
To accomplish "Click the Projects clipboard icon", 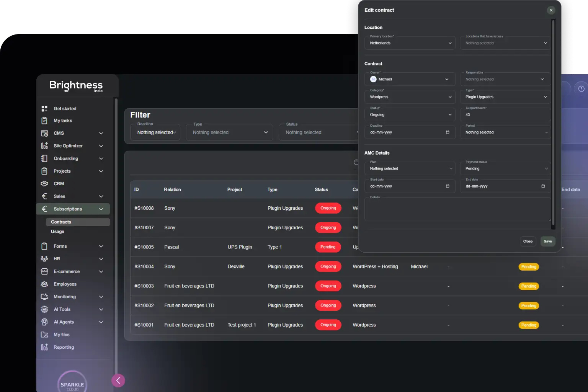I will point(44,171).
